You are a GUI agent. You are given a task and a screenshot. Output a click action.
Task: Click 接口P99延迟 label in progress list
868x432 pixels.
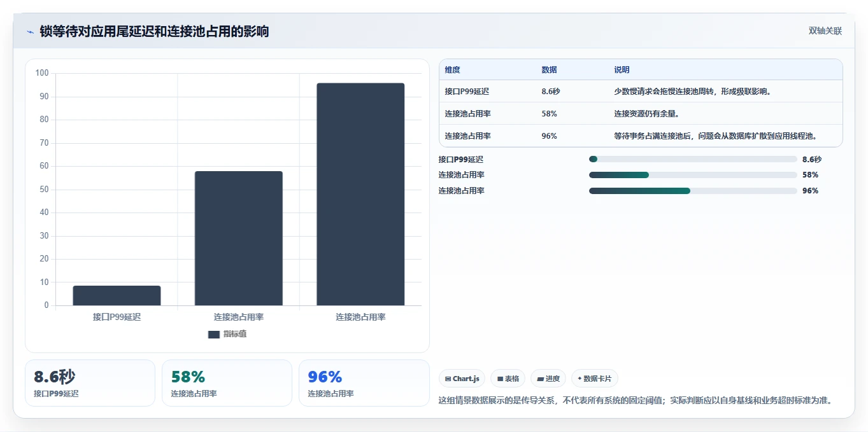[461, 159]
